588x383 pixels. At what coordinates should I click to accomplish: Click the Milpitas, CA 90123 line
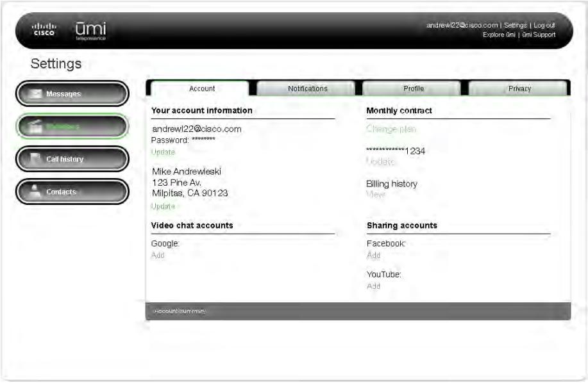[190, 193]
